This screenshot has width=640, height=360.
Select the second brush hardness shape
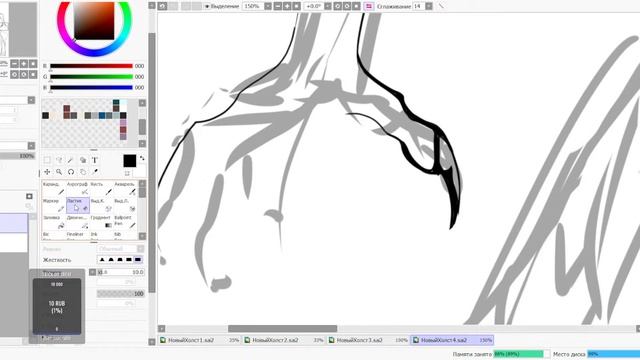click(111, 260)
